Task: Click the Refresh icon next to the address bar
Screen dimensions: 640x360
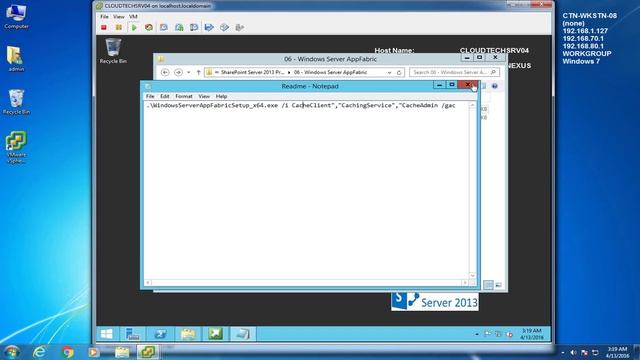Action: pyautogui.click(x=399, y=72)
